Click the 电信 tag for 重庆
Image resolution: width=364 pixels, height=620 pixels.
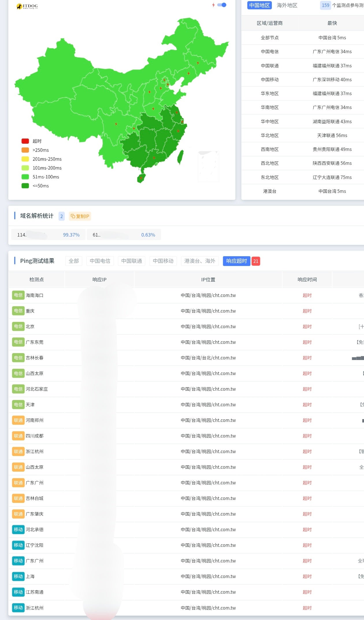pos(18,311)
